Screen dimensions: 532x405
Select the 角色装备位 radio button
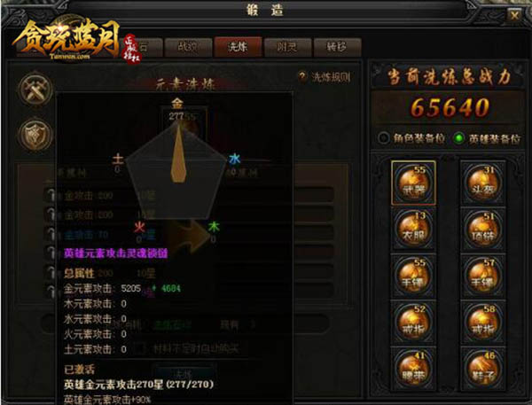tap(383, 138)
